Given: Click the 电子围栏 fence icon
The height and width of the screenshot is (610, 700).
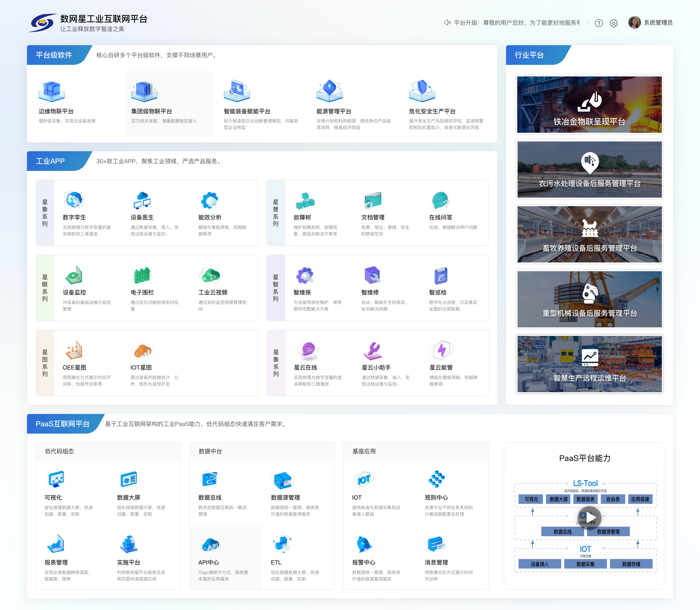Looking at the screenshot, I should (142, 275).
